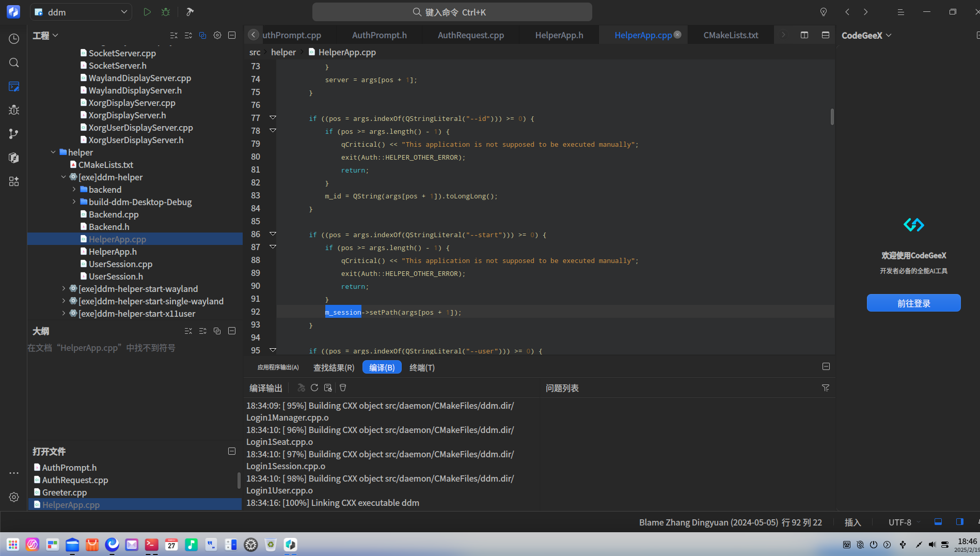The image size is (980, 556).
Task: Open Greeter.cpp in open files list
Action: point(64,492)
